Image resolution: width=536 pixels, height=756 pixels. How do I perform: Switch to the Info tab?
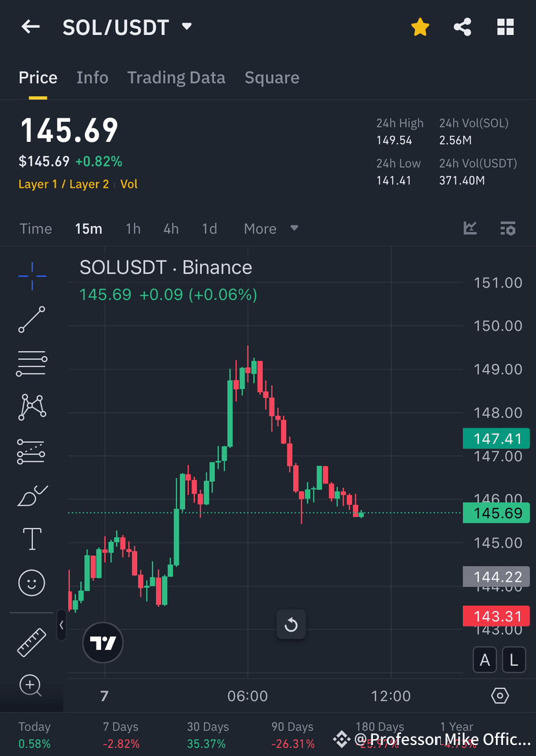click(92, 77)
